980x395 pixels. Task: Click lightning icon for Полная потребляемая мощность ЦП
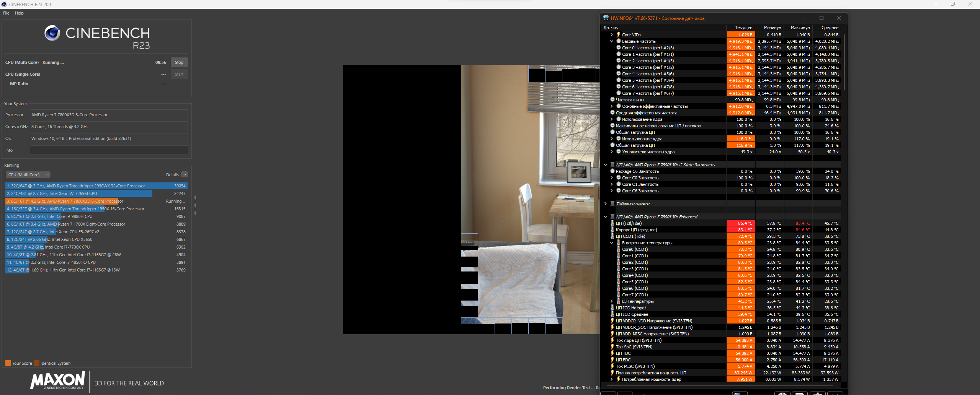pos(612,373)
